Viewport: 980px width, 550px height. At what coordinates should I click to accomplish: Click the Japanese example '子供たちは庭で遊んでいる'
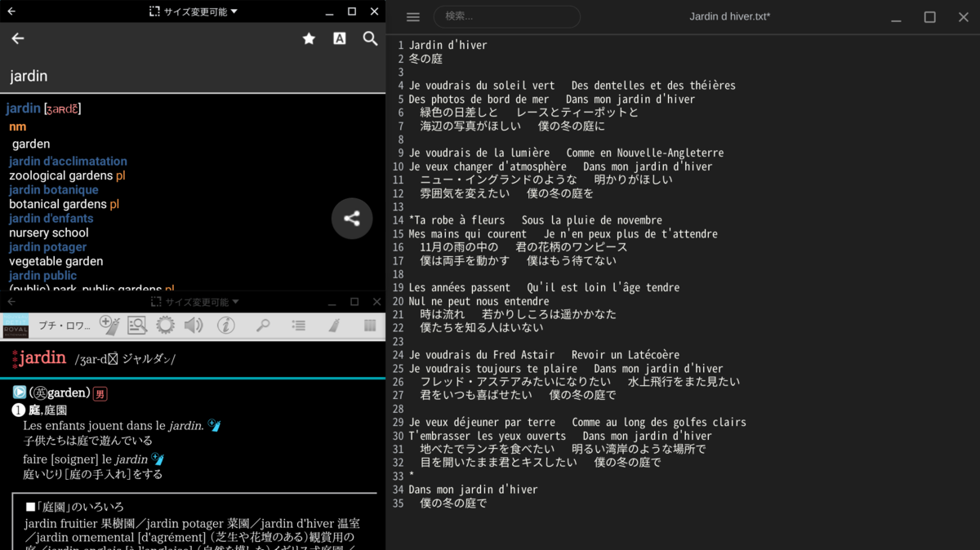coord(87,441)
